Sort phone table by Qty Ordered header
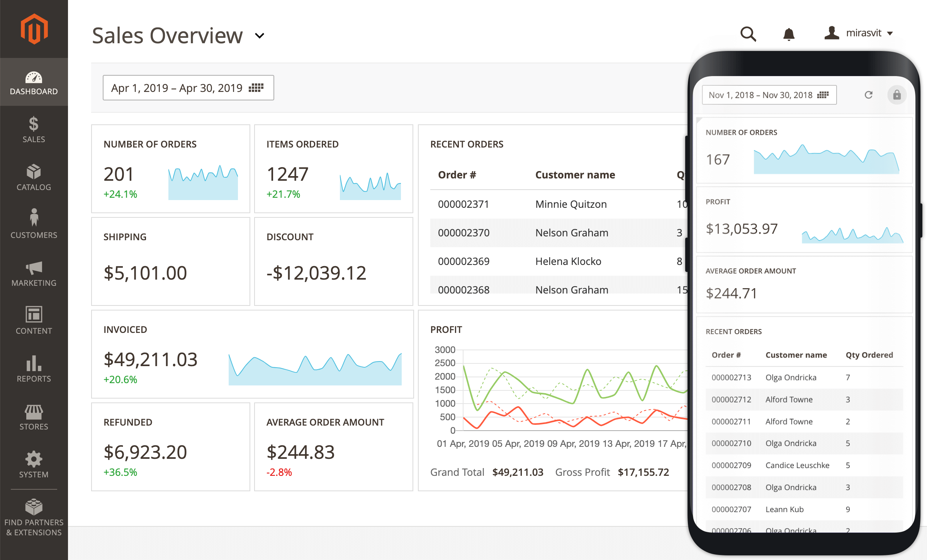Screen dimensions: 927x560 869,355
